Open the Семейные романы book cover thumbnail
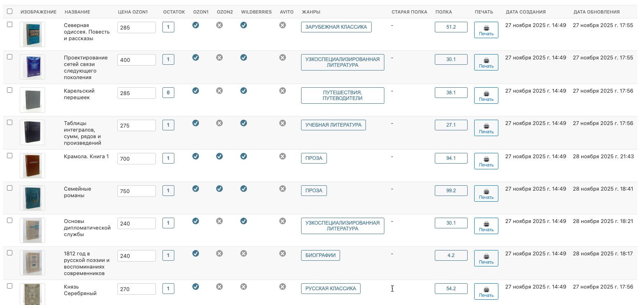Image resolution: width=644 pixels, height=305 pixels. [32, 198]
